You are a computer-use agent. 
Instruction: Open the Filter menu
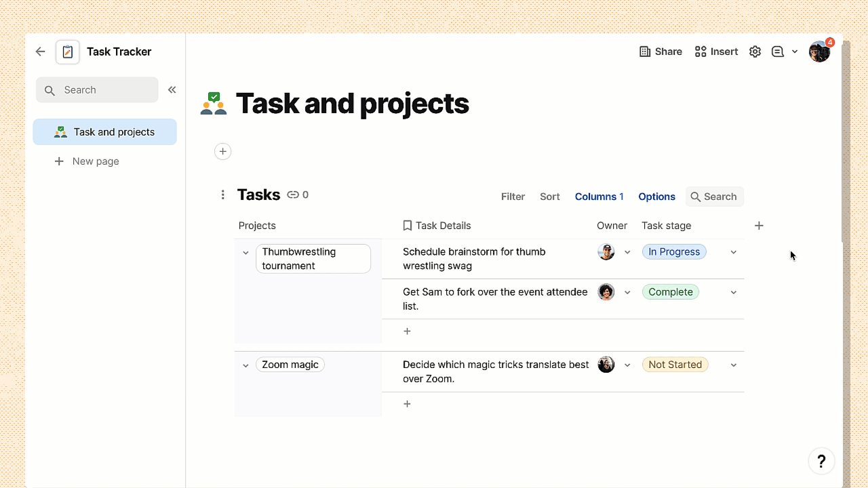tap(513, 197)
